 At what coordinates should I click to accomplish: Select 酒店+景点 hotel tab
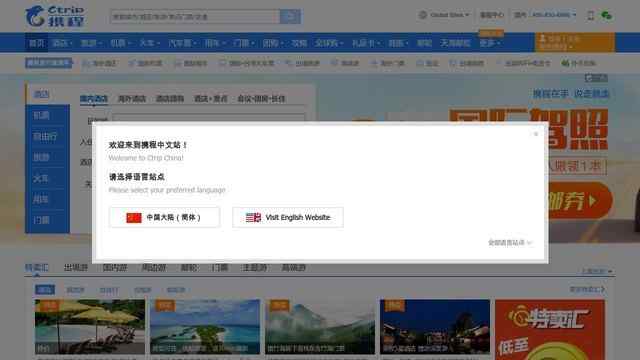point(211,99)
